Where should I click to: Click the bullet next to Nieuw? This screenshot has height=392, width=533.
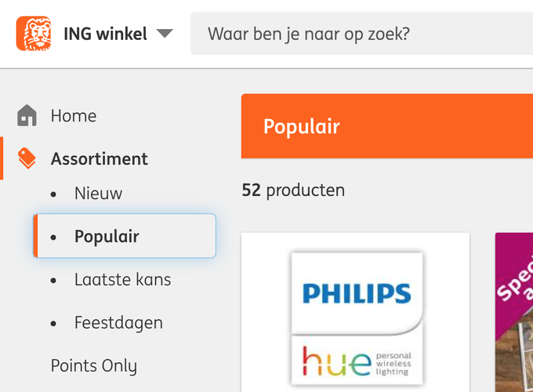coord(53,194)
